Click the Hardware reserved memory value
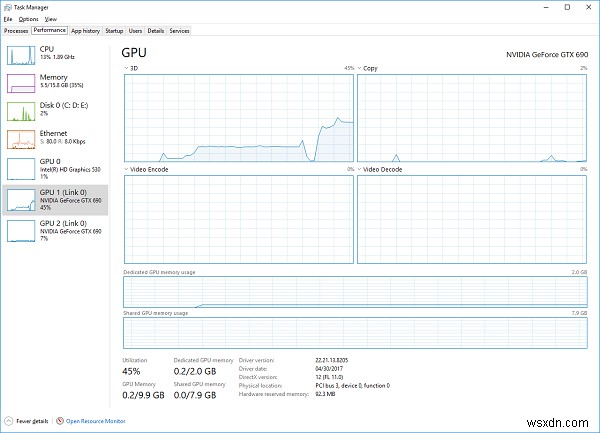This screenshot has width=600, height=433. coord(325,394)
